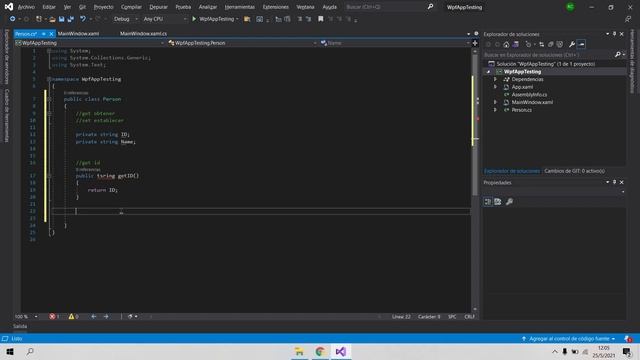Click the bookmark toggle toolbar icon
Viewport: 640px width, 360px height.
(321, 19)
